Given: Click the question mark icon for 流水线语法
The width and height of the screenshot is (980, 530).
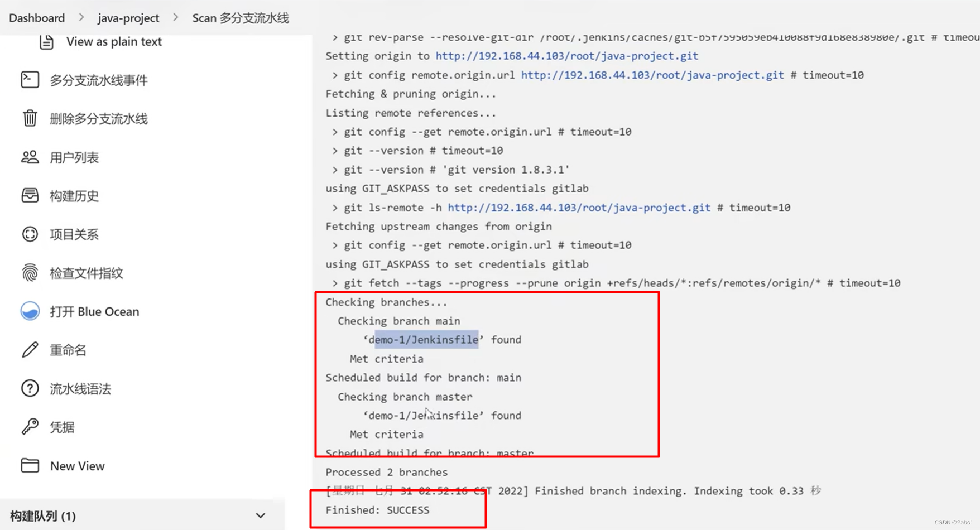Looking at the screenshot, I should (30, 388).
